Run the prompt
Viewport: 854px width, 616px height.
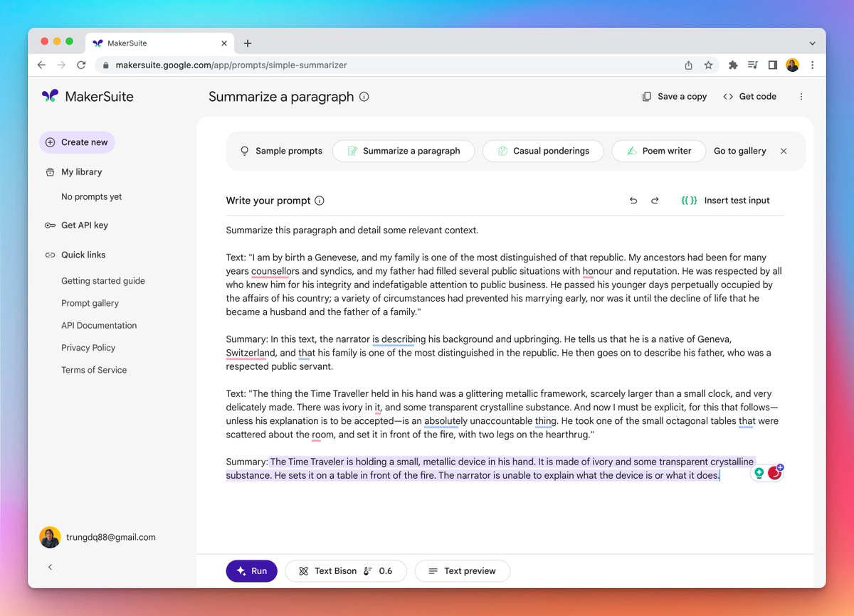(x=252, y=571)
